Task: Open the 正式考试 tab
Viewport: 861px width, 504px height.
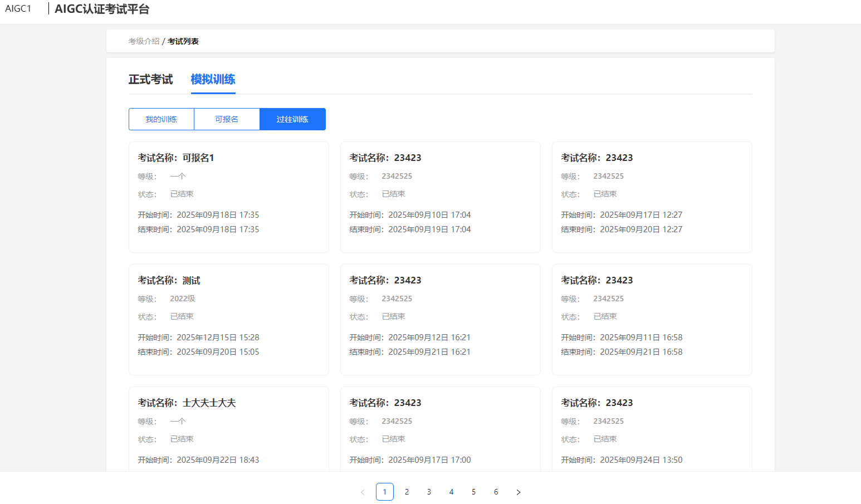Action: [x=151, y=80]
